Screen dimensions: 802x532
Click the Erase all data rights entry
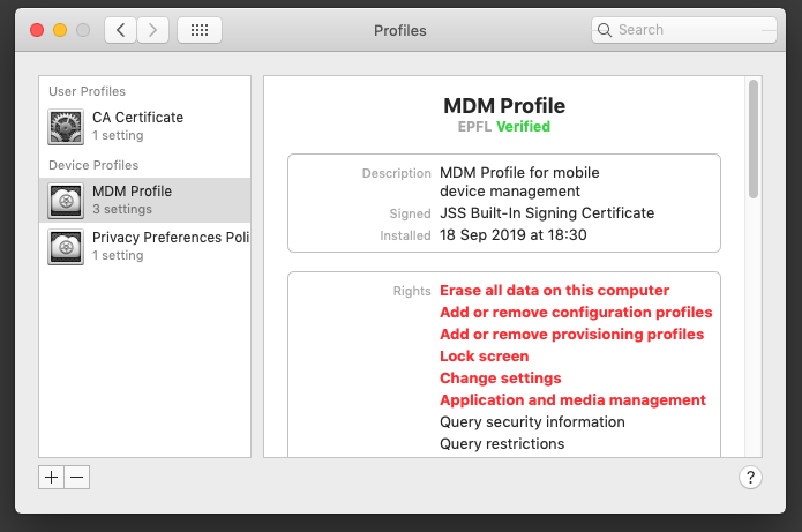554,290
